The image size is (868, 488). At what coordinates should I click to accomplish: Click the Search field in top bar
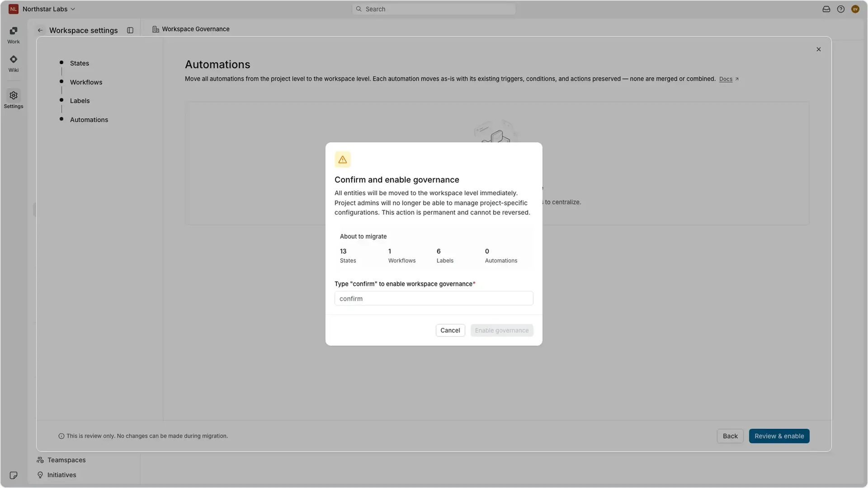(x=434, y=9)
